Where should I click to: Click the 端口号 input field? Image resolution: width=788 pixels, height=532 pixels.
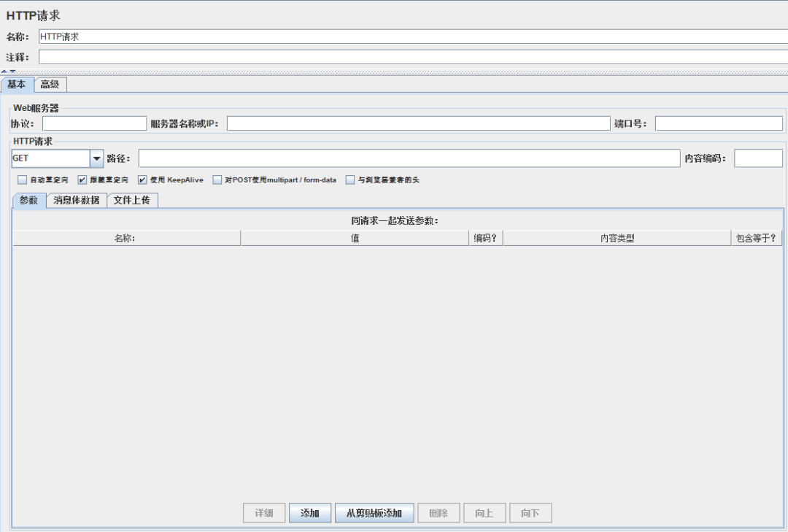719,123
